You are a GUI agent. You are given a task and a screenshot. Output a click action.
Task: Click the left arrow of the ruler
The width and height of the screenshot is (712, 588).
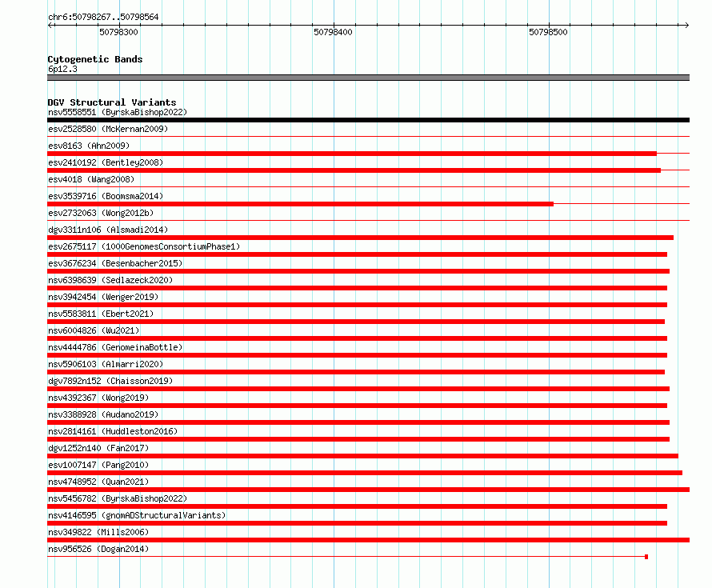pyautogui.click(x=50, y=25)
